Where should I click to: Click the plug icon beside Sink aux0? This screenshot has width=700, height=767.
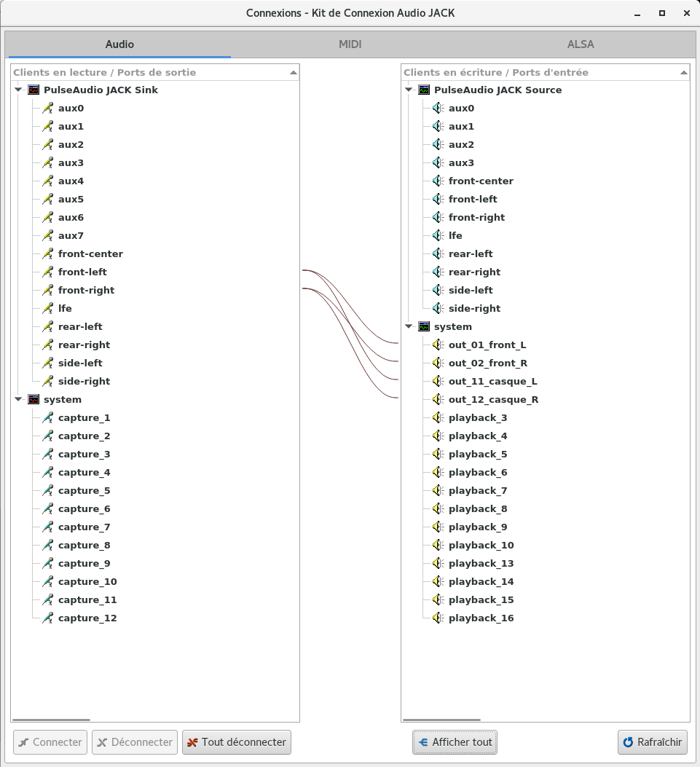point(47,108)
